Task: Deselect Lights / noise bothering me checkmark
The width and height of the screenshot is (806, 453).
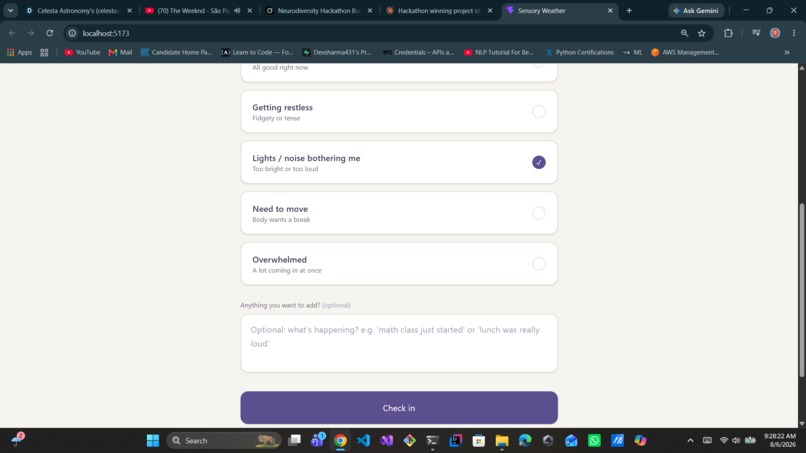Action: click(x=539, y=162)
